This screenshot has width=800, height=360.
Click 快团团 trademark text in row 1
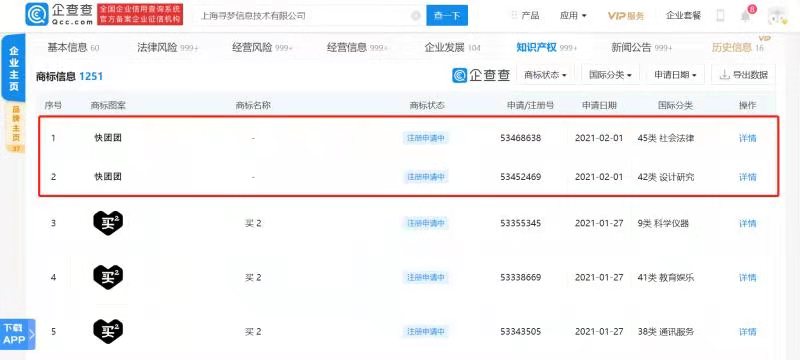tap(108, 138)
